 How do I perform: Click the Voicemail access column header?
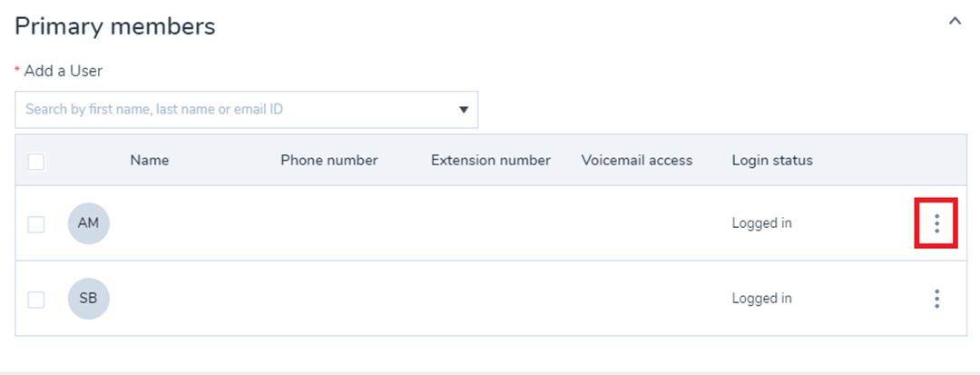[x=637, y=161]
